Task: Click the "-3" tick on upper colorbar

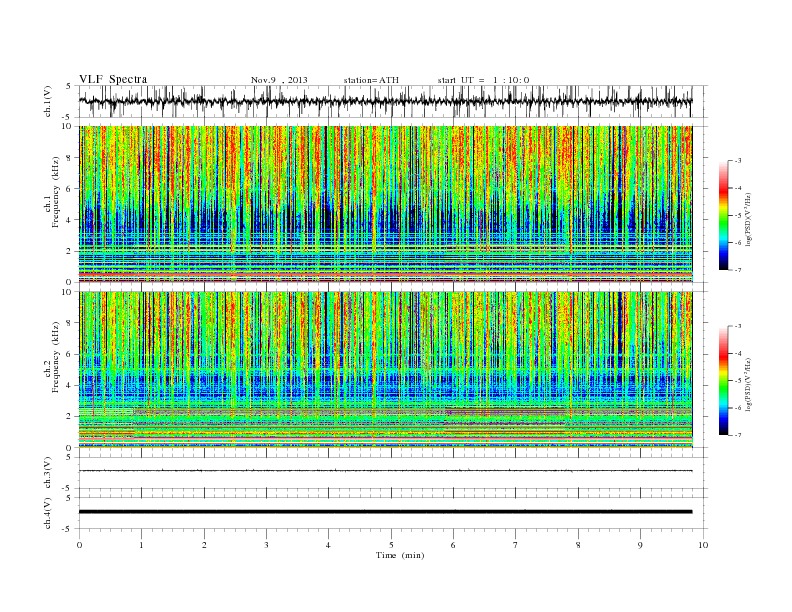Action: (x=738, y=161)
